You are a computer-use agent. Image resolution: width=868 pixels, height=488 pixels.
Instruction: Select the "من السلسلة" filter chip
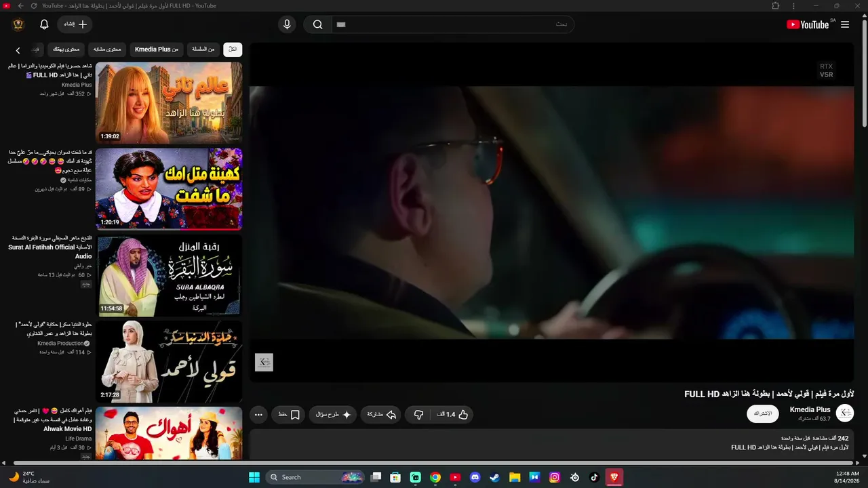(x=203, y=49)
